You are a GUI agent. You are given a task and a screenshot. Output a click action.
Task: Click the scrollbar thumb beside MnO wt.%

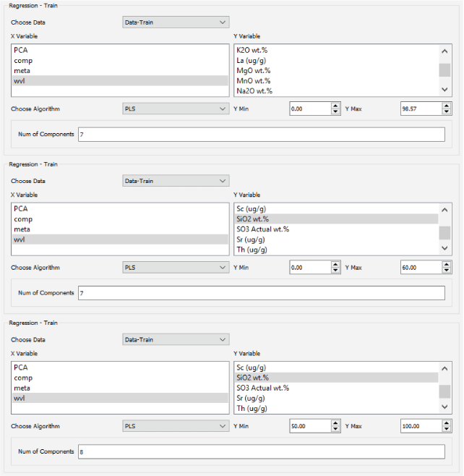[444, 70]
